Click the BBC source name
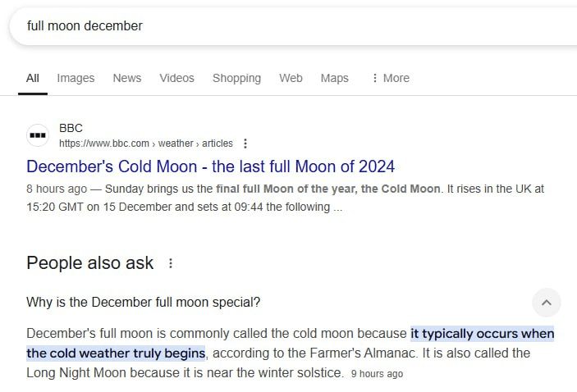577x392 pixels. (71, 128)
